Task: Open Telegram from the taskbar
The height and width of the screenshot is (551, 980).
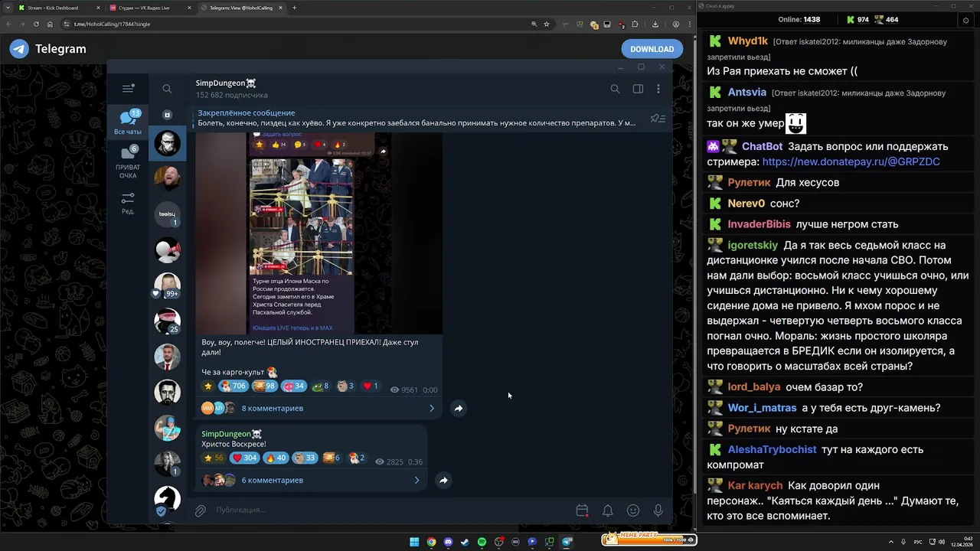Action: tap(567, 542)
